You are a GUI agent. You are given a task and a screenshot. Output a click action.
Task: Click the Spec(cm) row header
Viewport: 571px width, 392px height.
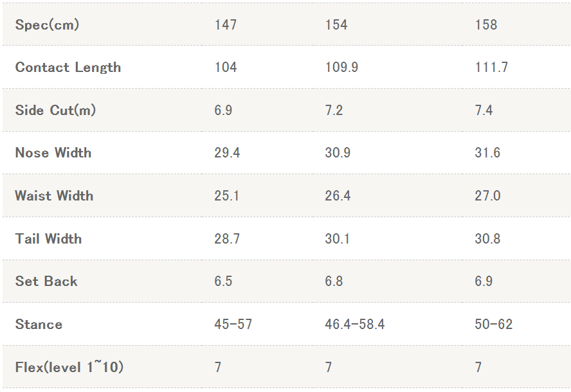[47, 25]
